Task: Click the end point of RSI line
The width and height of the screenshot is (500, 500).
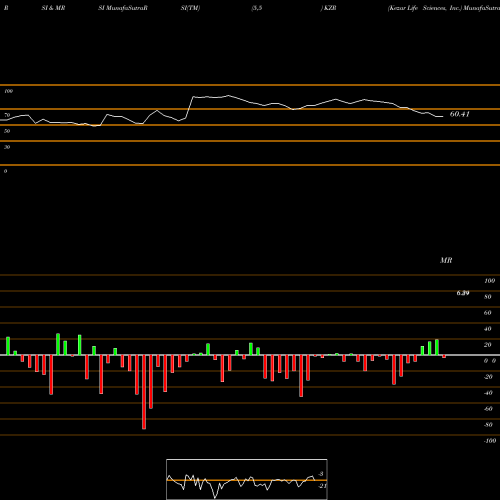Action: [x=443, y=116]
